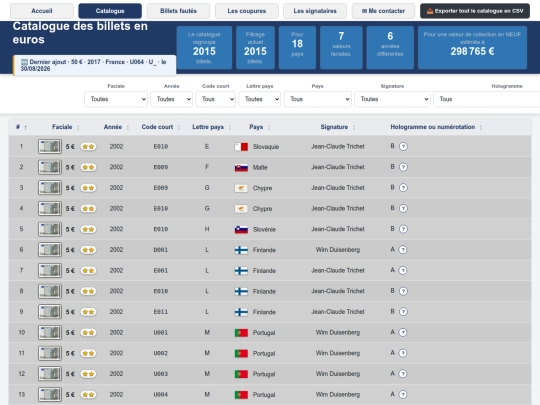
Task: Sort by the Pays column header
Action: [260, 127]
